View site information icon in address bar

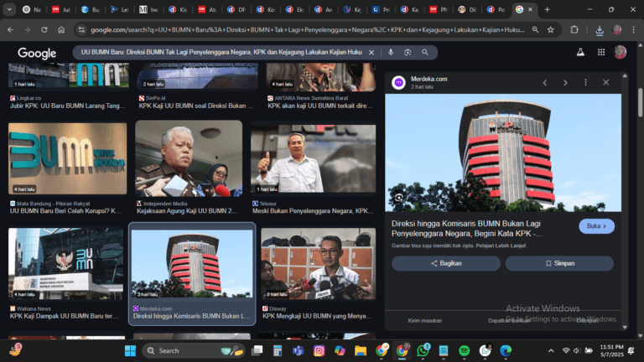tap(81, 29)
